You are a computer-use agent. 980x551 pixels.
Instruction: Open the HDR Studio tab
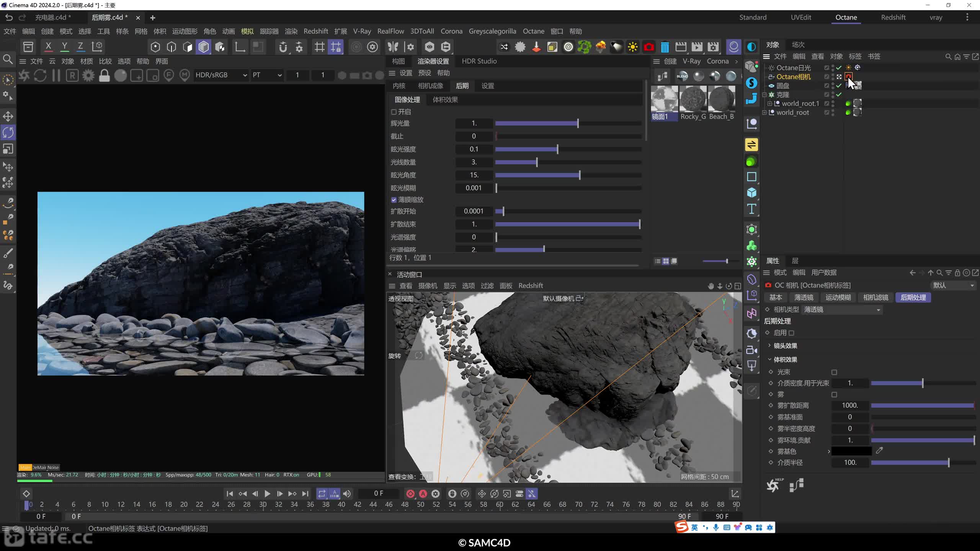click(479, 61)
